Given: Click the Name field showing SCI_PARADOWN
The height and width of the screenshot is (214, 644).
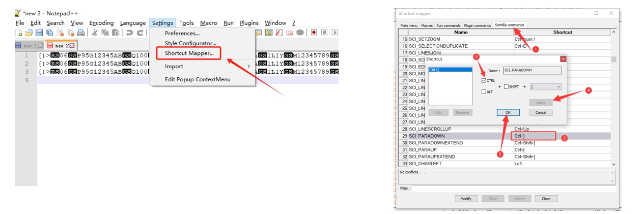Looking at the screenshot, I should (531, 71).
